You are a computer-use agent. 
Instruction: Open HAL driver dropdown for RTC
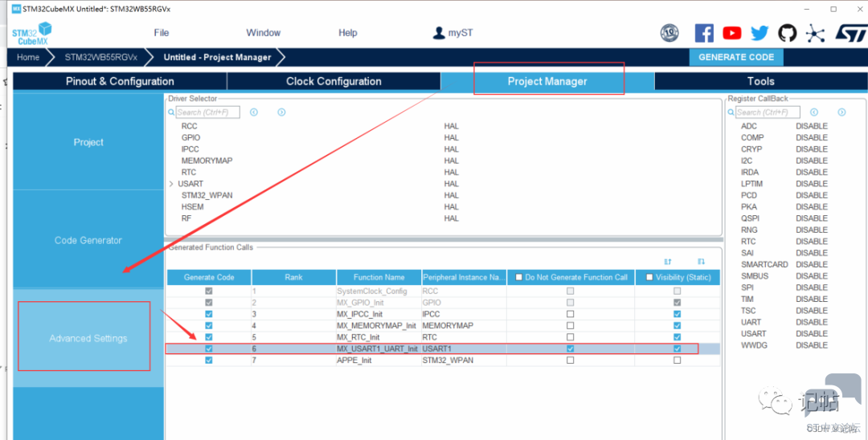tap(451, 173)
